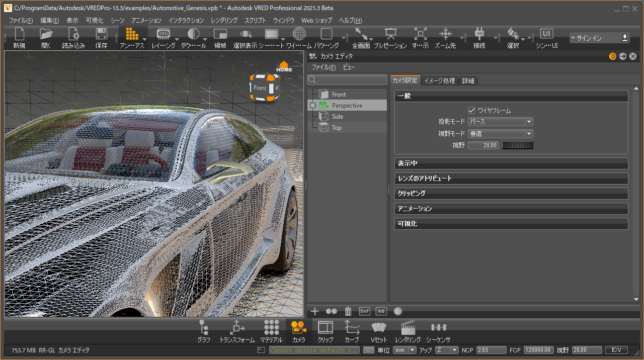
Task: Toggle the MB motion blur icon
Action: pyautogui.click(x=381, y=311)
